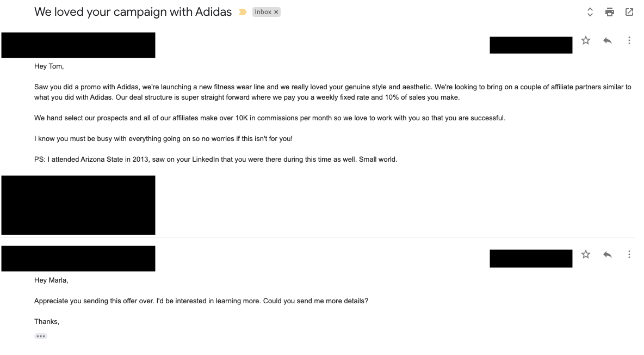Remove the Inbox label with its x
644x355 pixels.
276,13
